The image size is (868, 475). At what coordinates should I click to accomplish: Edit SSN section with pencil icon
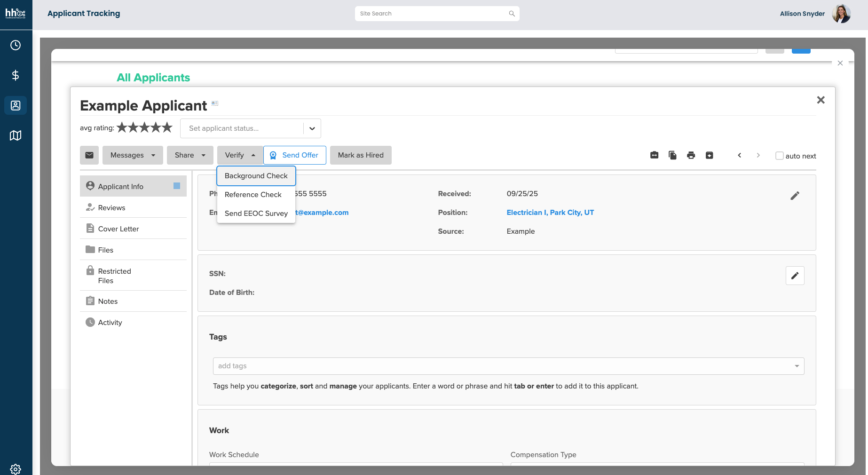click(795, 276)
